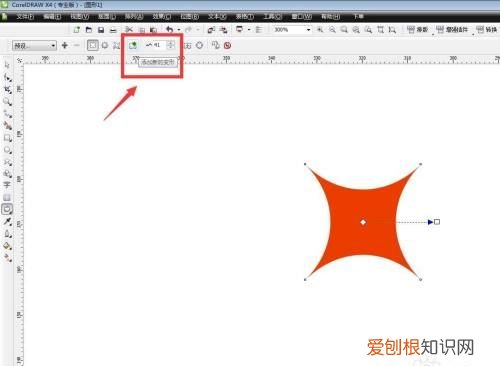The height and width of the screenshot is (366, 500).
Task: Select the Ellipse tool in toolbox
Action: 7,150
